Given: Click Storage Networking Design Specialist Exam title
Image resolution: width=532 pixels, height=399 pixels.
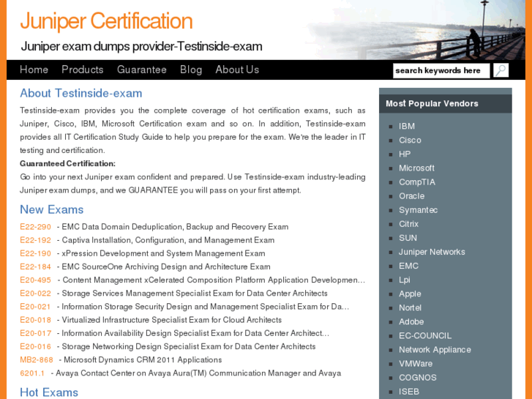Looking at the screenshot, I should click(189, 346).
